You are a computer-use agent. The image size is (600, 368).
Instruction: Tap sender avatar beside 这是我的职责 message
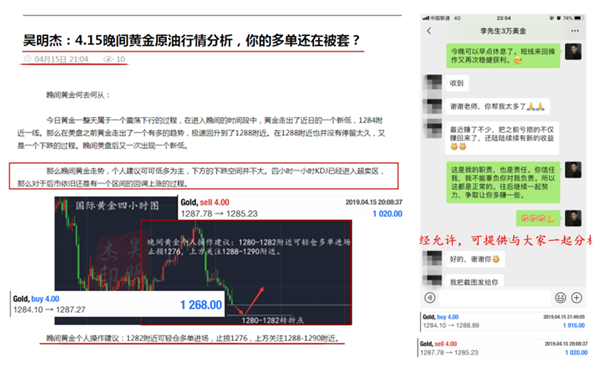pos(573,170)
